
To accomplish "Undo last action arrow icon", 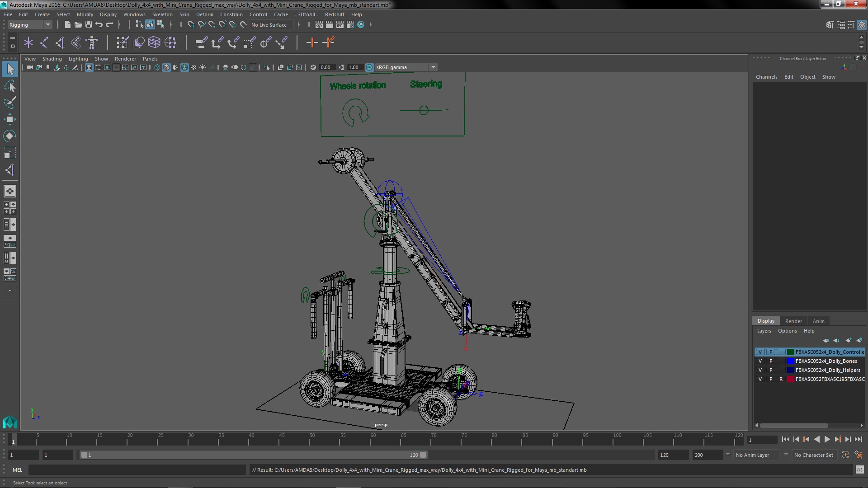I will 99,24.
